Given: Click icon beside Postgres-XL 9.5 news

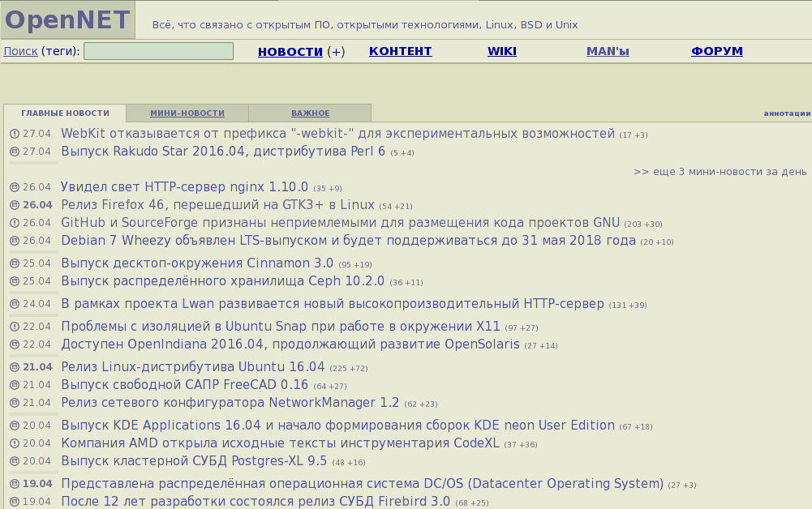Looking at the screenshot, I should (x=15, y=461).
